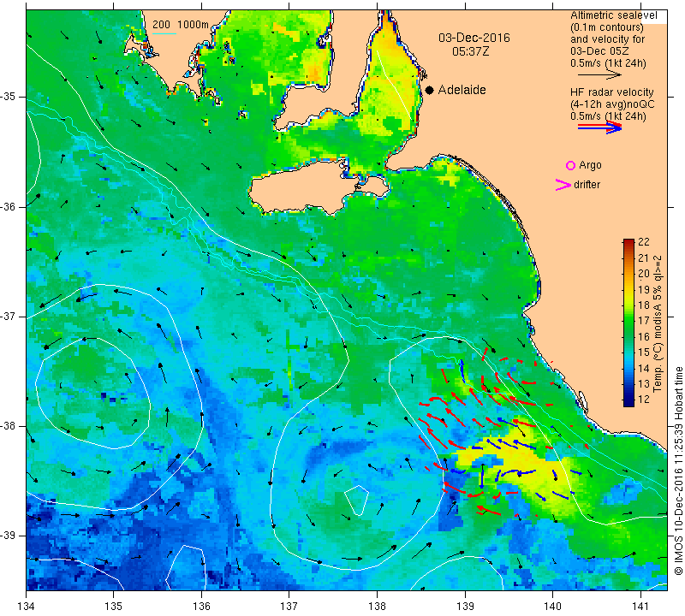Click the longitude tick label 137

click(289, 607)
